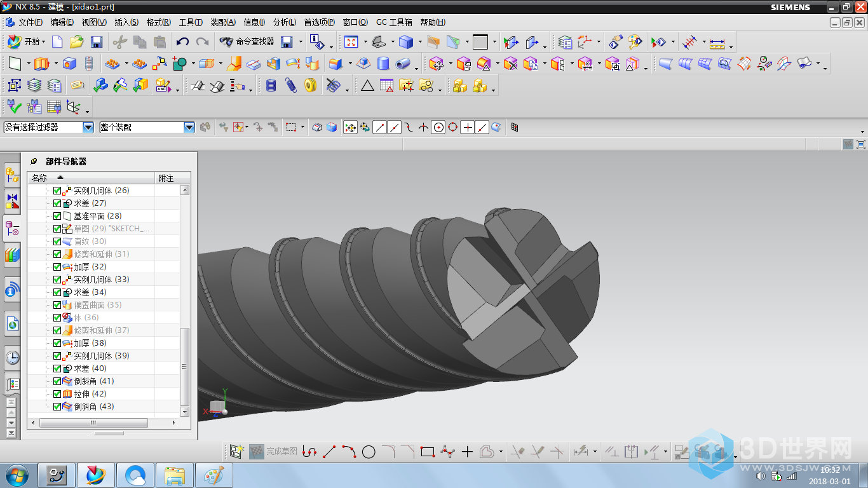Image resolution: width=868 pixels, height=488 pixels.
Task: Toggle checkbox for 倒斜角 (43)
Action: (x=57, y=407)
